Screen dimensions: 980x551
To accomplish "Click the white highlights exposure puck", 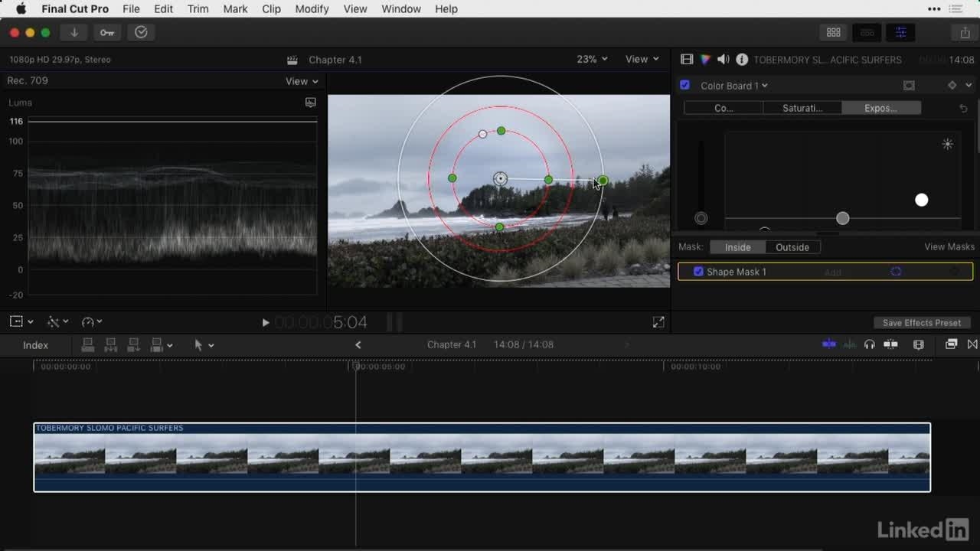I will (922, 200).
